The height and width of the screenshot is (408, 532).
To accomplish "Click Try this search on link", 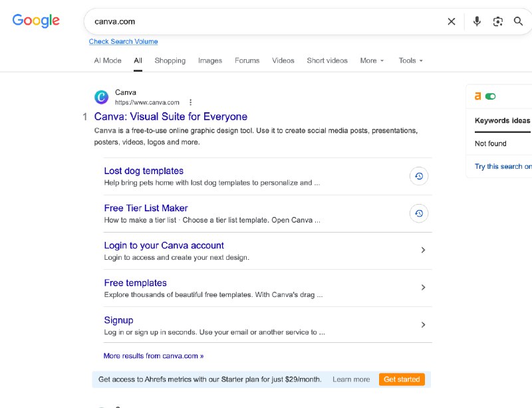I will [x=503, y=167].
